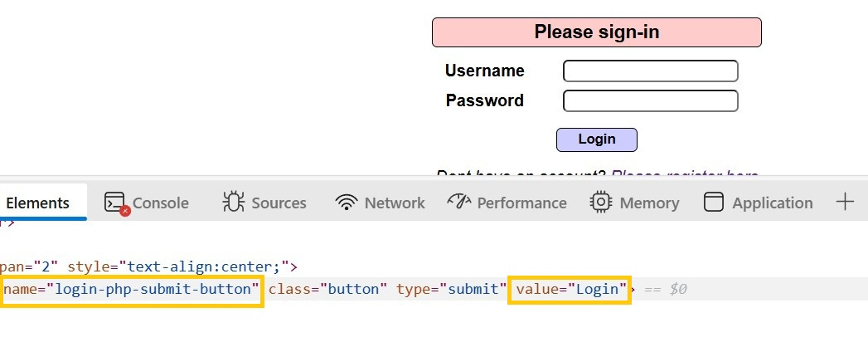Focus the Username text field
The width and height of the screenshot is (868, 347).
pos(650,71)
